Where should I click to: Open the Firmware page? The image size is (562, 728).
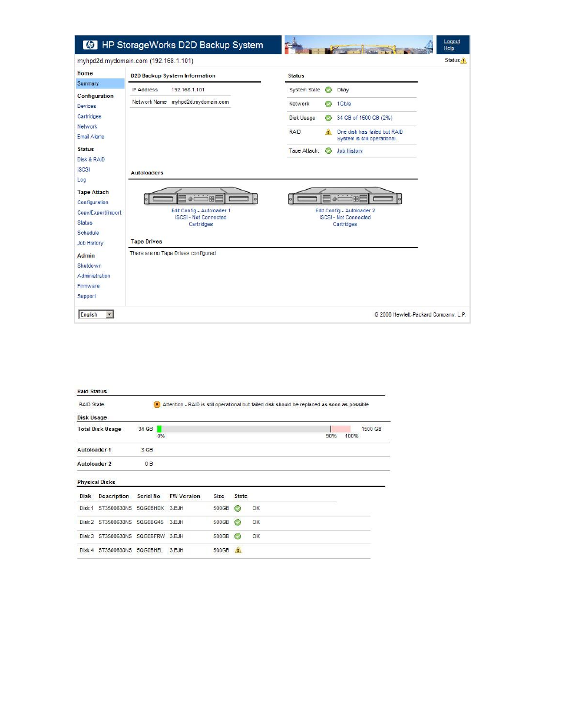click(88, 286)
